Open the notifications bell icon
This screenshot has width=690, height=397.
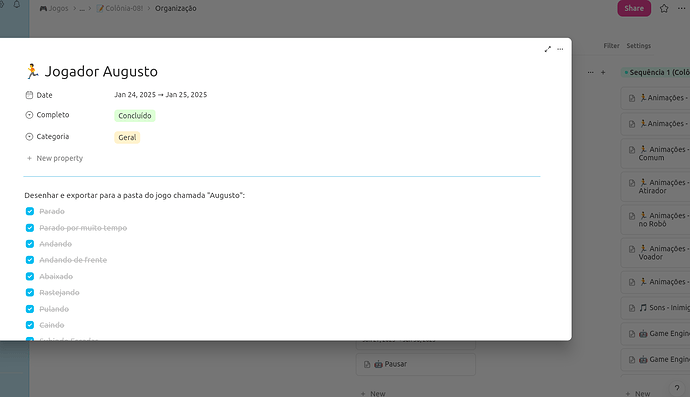tap(17, 4)
